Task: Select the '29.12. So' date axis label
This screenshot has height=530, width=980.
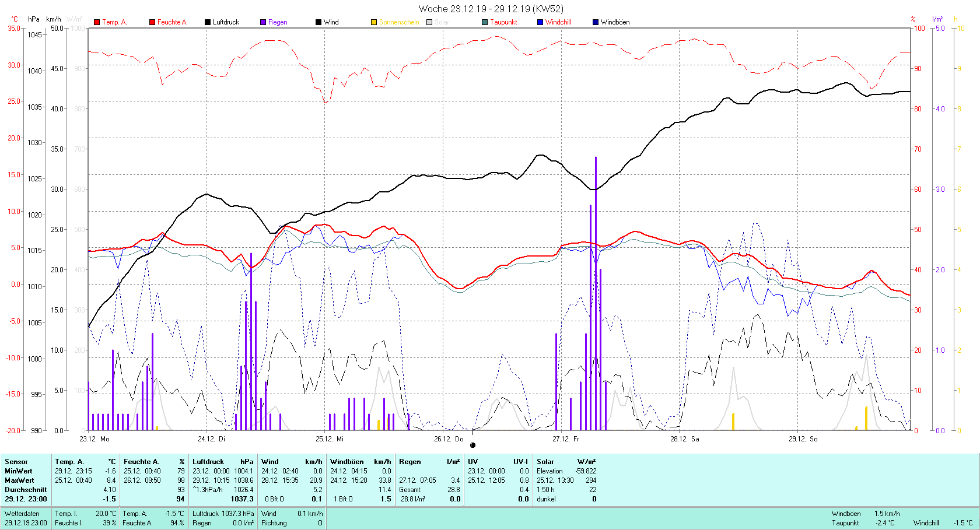Action: [803, 439]
